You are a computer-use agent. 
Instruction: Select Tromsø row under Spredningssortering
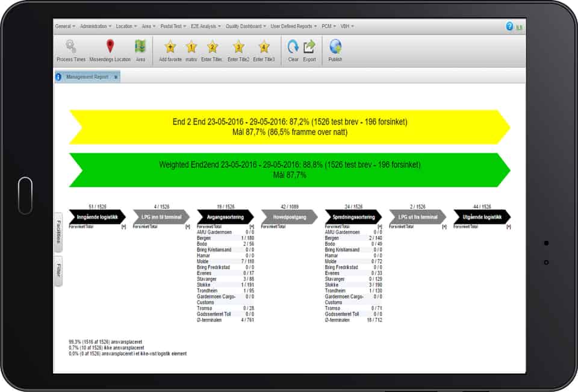click(353, 308)
